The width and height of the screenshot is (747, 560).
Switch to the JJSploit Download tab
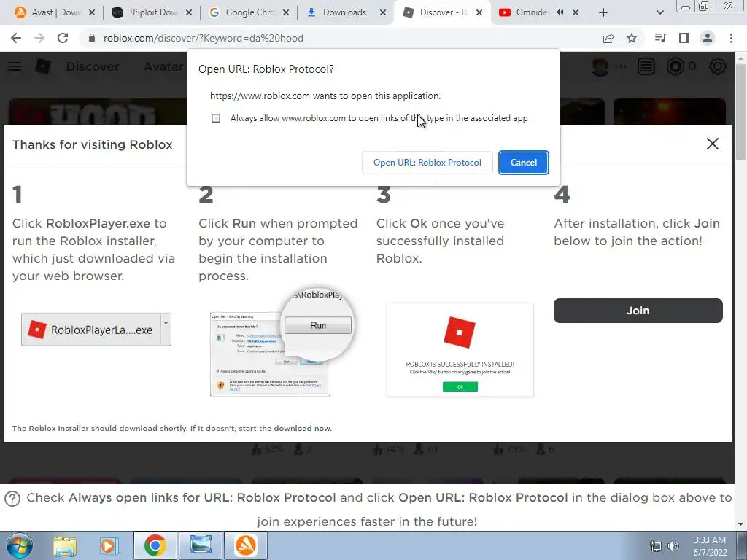click(x=152, y=12)
